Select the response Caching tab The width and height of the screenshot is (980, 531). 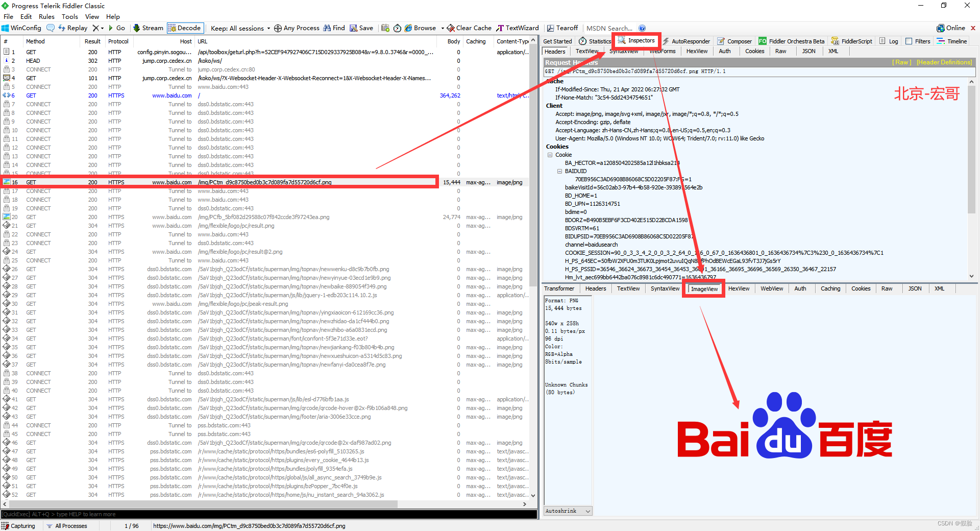click(x=830, y=288)
